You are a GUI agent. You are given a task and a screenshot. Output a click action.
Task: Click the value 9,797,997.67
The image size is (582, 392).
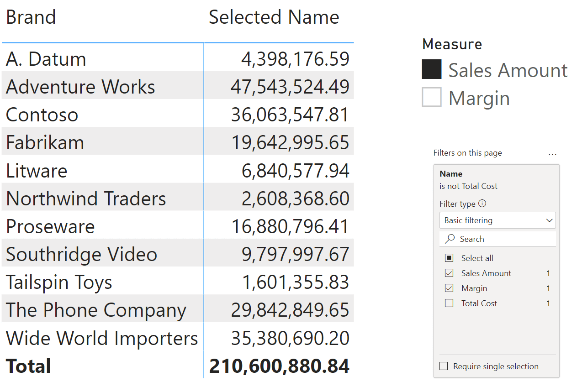point(296,254)
